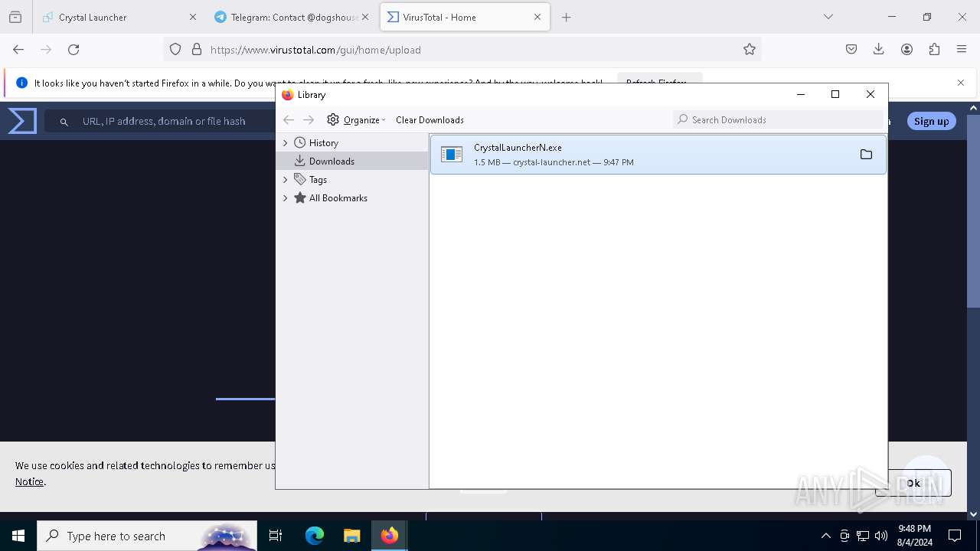The height and width of the screenshot is (551, 980).
Task: Open Firefox account menu
Action: point(906,49)
